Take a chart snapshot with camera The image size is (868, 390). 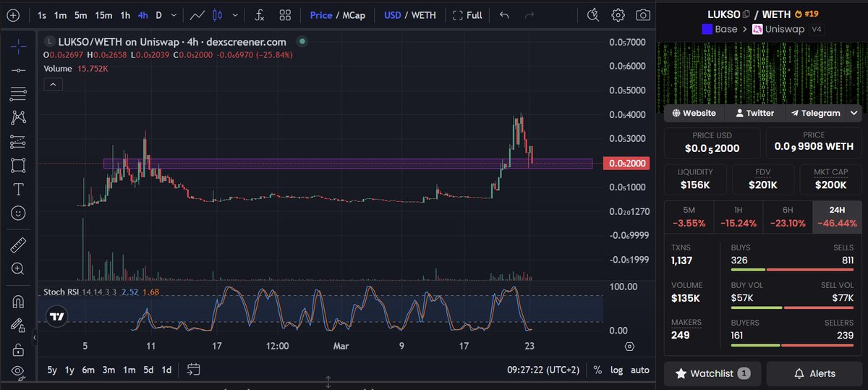click(x=642, y=14)
